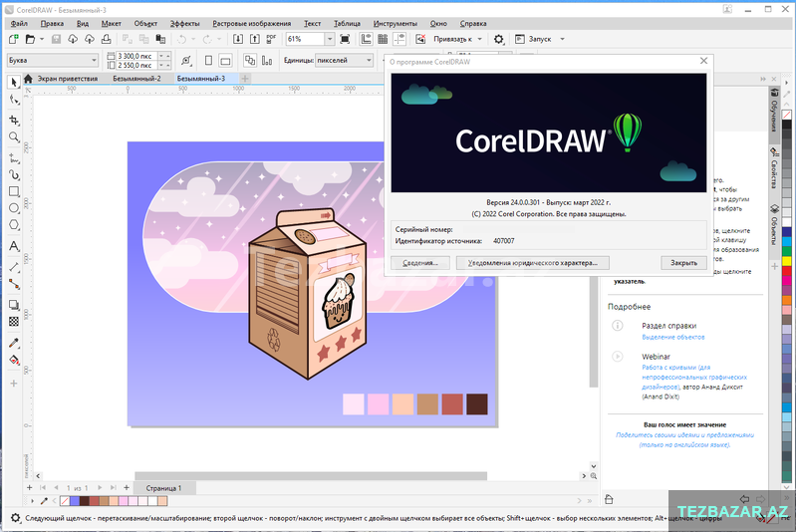The height and width of the screenshot is (532, 796).
Task: Click the Save disk icon
Action: tap(57, 39)
